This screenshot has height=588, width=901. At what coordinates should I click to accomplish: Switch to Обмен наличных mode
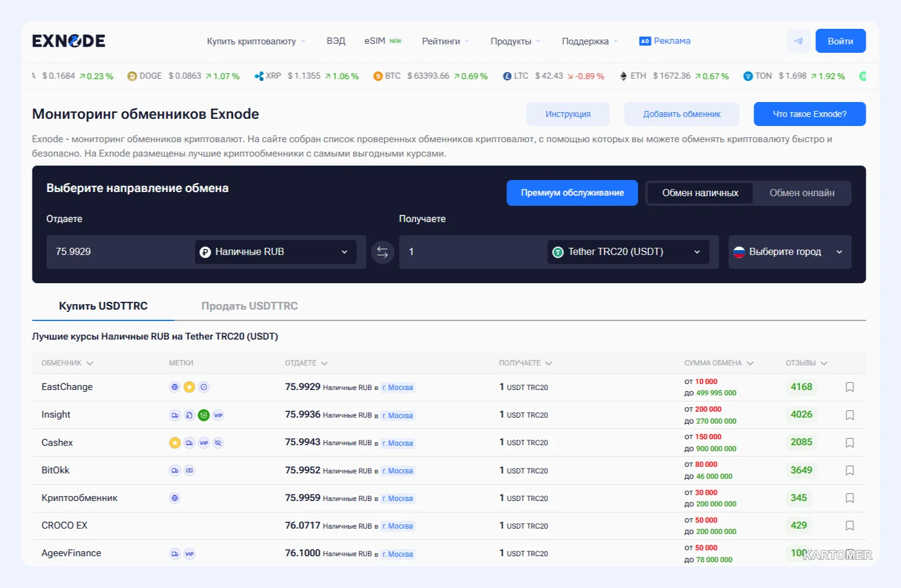[700, 193]
